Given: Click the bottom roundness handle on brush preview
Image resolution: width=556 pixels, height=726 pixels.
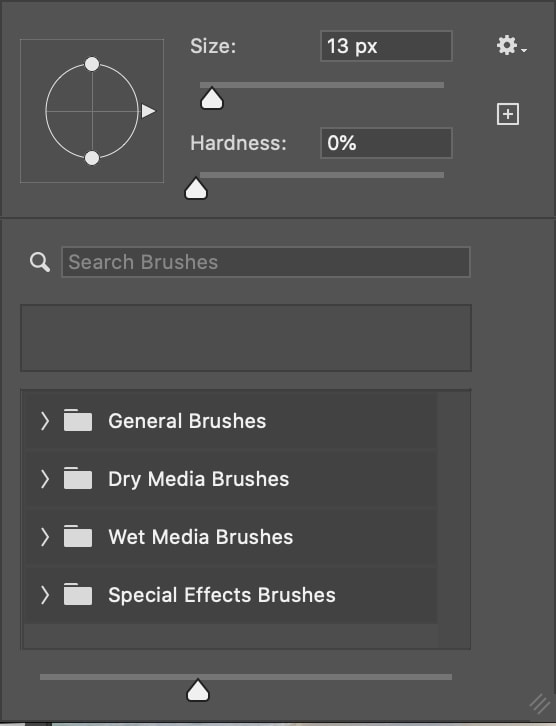Looking at the screenshot, I should pyautogui.click(x=92, y=158).
